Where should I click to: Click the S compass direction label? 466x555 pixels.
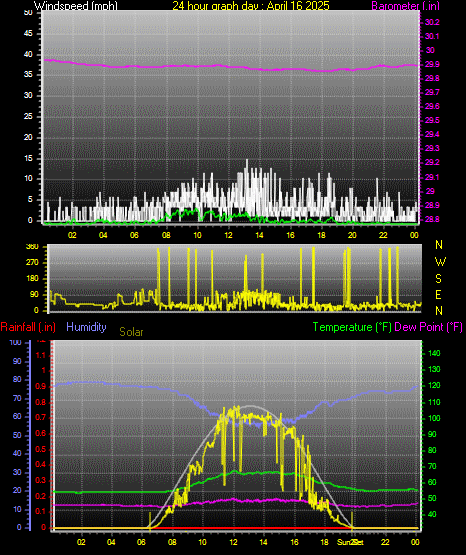[x=438, y=279]
